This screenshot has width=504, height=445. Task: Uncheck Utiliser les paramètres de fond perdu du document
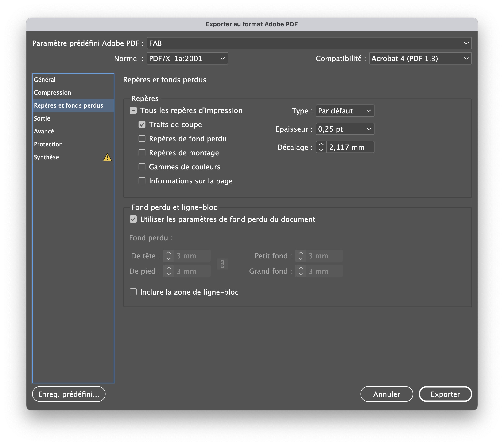[133, 219]
